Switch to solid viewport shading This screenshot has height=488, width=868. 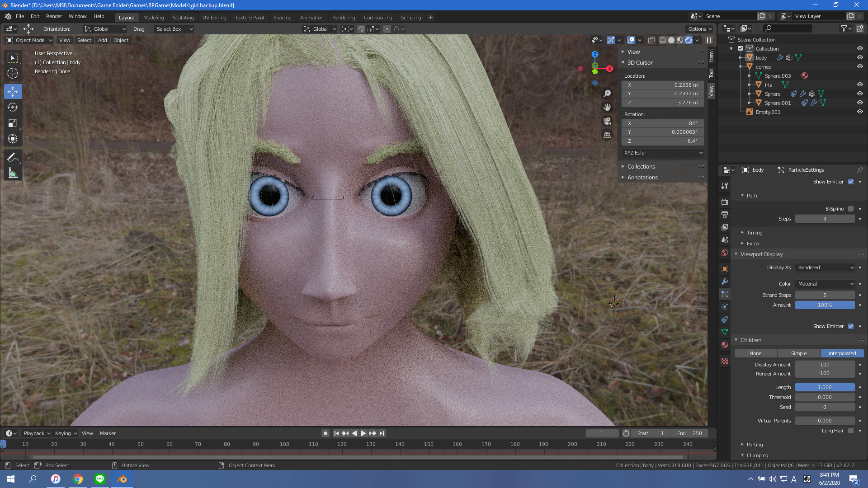671,40
